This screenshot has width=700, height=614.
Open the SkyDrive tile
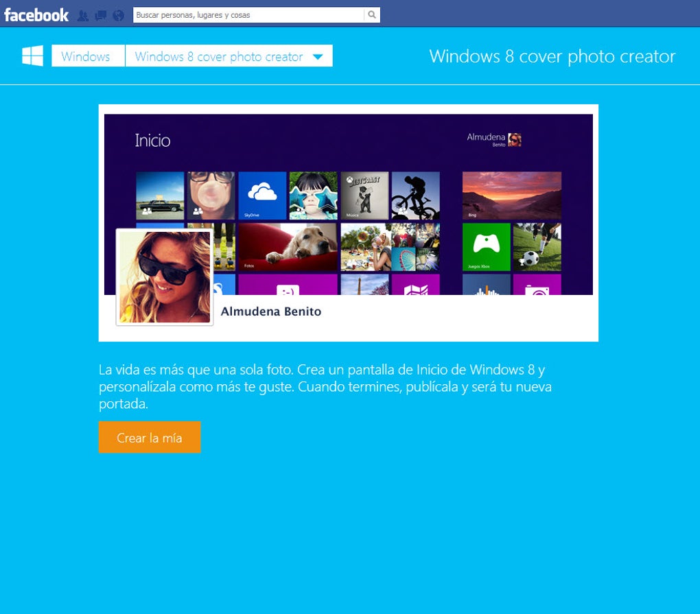click(x=262, y=196)
